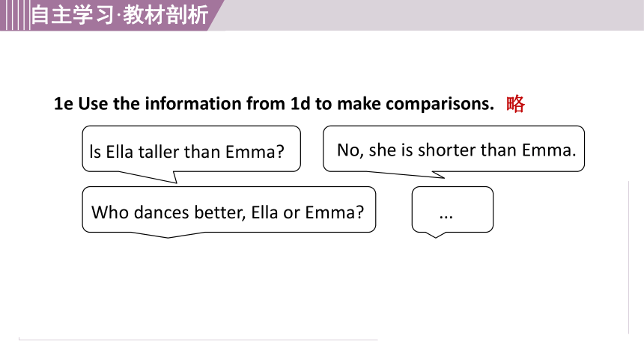
Task: Click the 1e instruction heading text
Action: coord(274,103)
